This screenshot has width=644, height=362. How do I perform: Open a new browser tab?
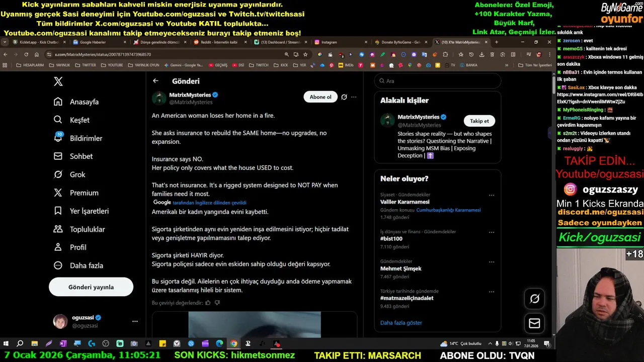click(497, 42)
